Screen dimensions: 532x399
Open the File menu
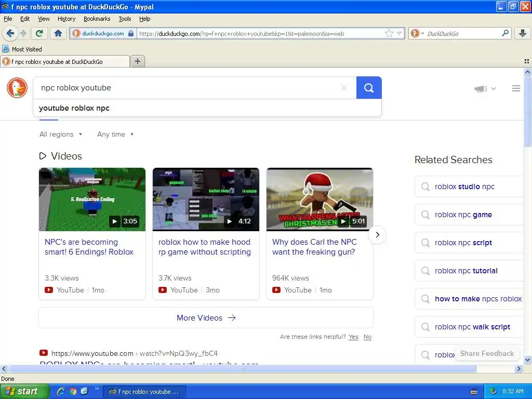(8, 19)
